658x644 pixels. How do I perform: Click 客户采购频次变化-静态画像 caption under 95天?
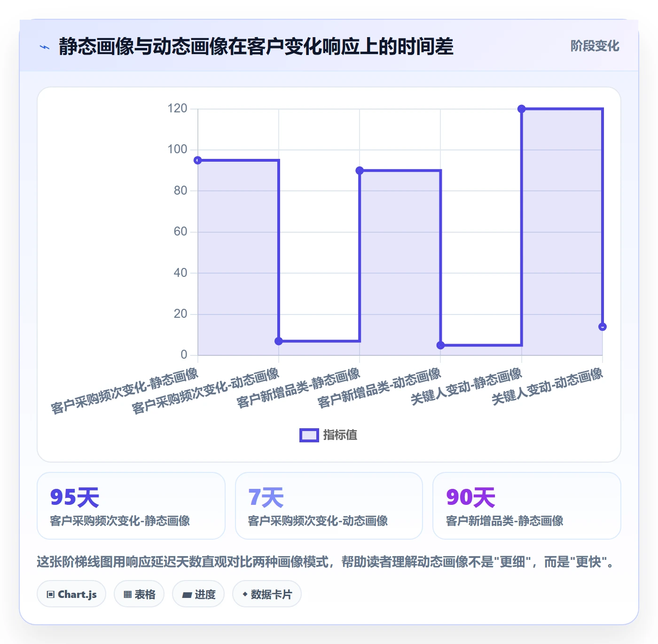coord(120,521)
